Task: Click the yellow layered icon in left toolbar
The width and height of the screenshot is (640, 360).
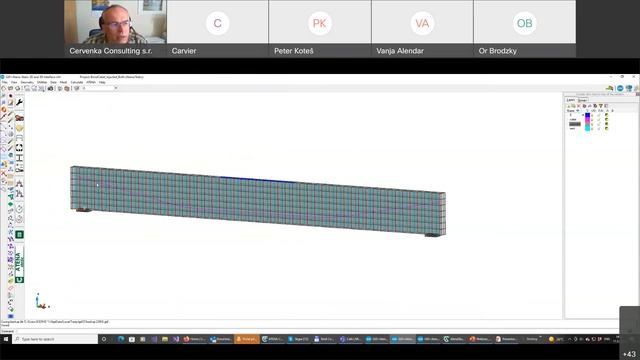Action: coord(19,128)
